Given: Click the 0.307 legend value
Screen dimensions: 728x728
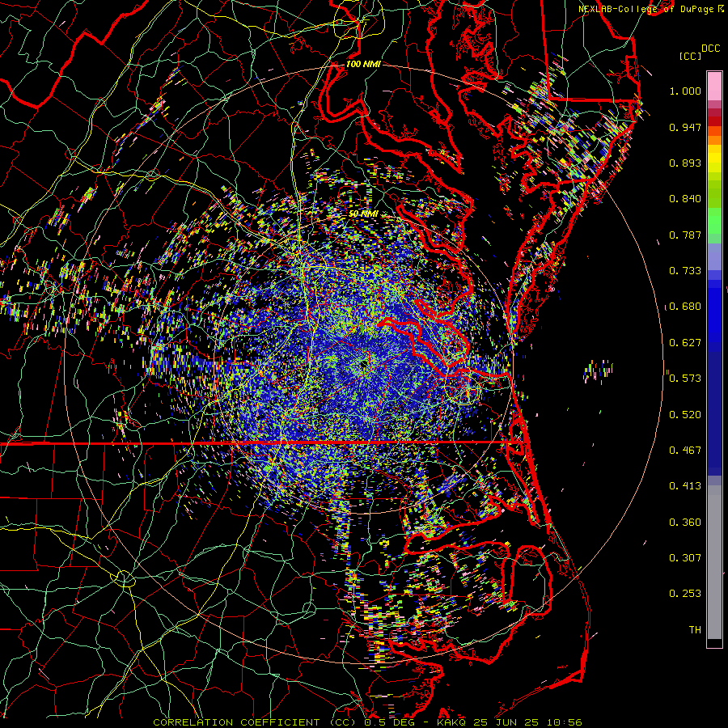Looking at the screenshot, I should pos(685,558).
